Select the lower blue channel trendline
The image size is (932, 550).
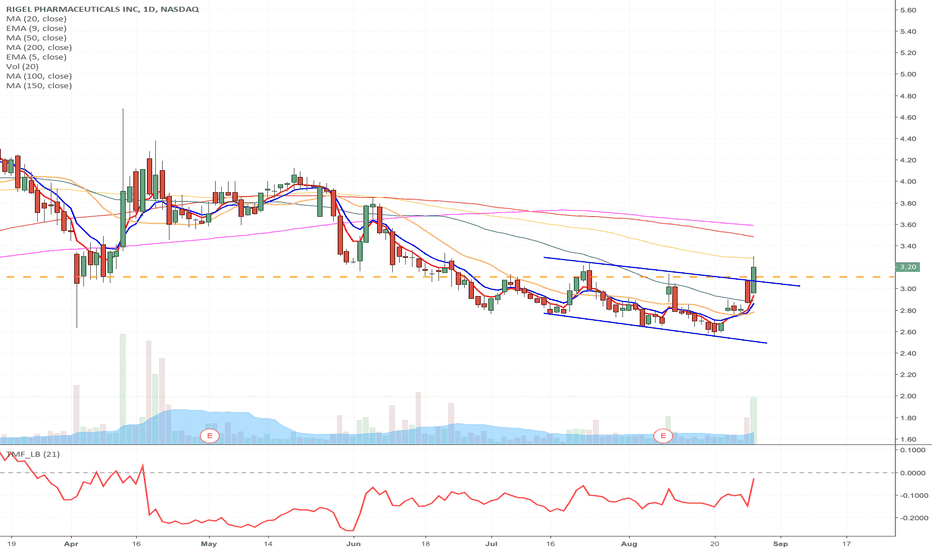(655, 328)
